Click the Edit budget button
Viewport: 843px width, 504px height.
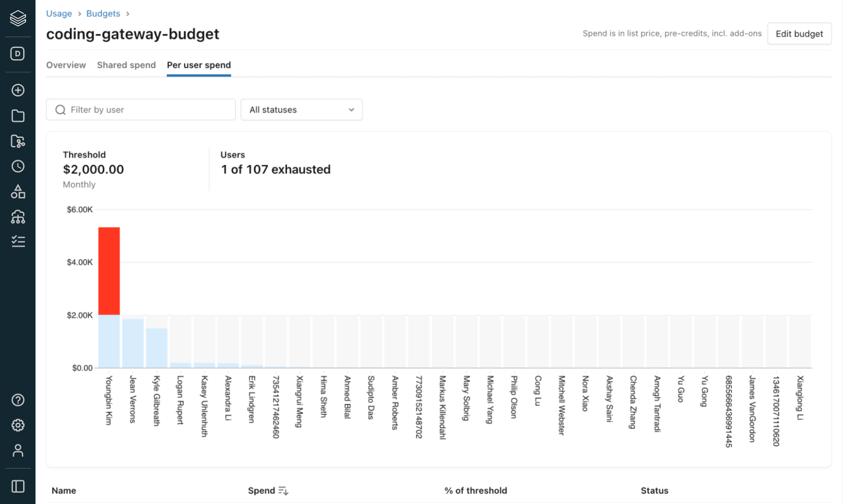tap(799, 34)
